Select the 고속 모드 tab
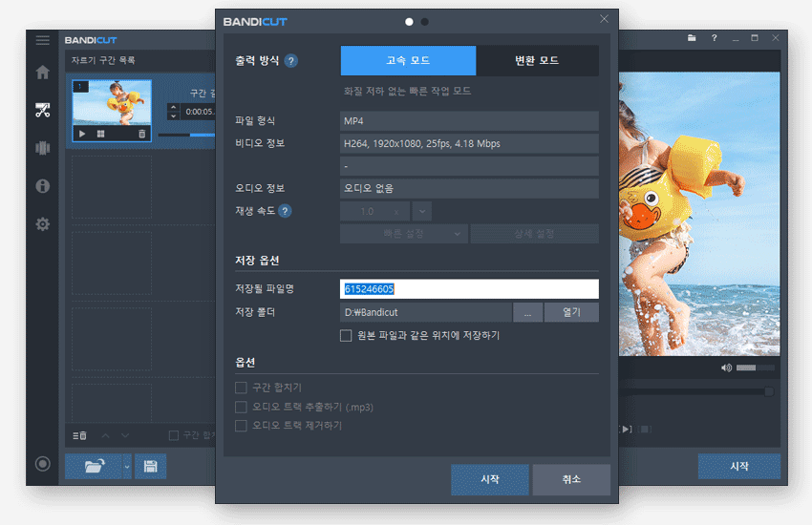812x525 pixels. coord(408,60)
